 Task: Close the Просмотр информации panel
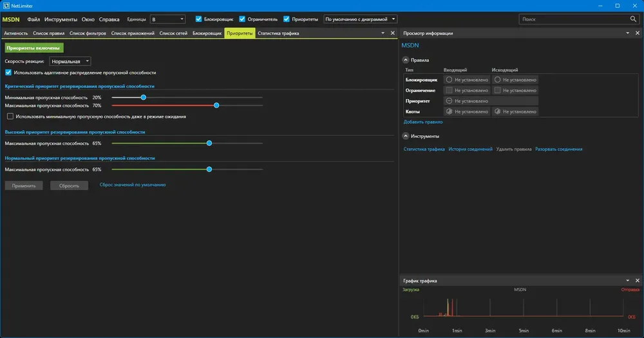tap(638, 33)
